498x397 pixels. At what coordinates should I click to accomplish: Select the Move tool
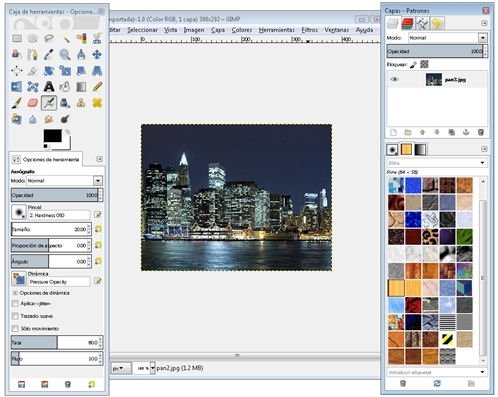[97, 54]
